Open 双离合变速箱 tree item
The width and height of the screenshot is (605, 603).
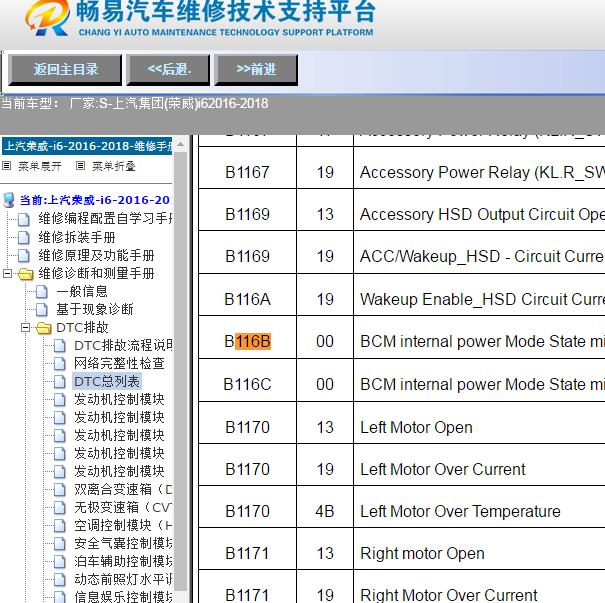pos(123,490)
